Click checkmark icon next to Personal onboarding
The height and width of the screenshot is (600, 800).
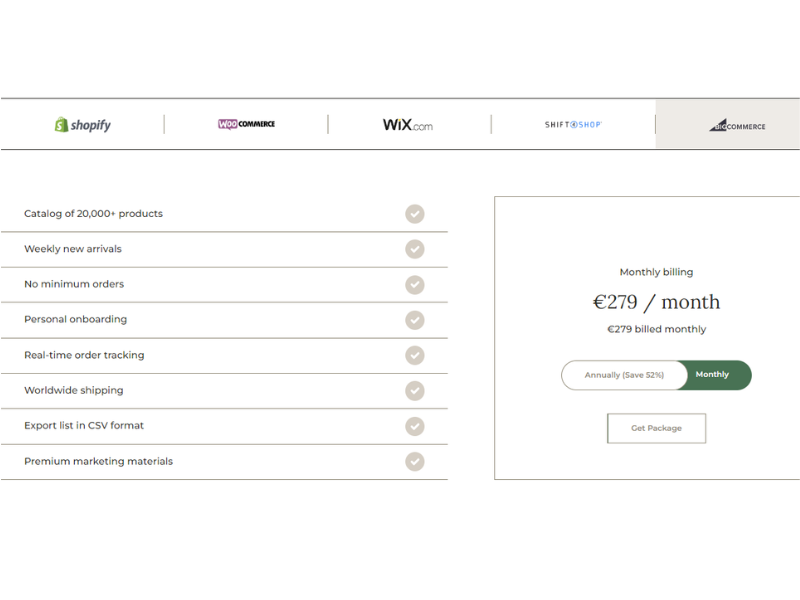(x=415, y=320)
